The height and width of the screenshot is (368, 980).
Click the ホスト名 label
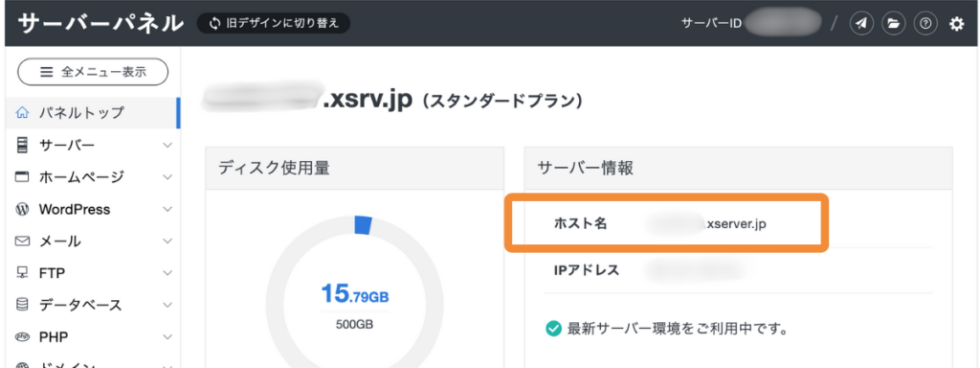[x=580, y=223]
